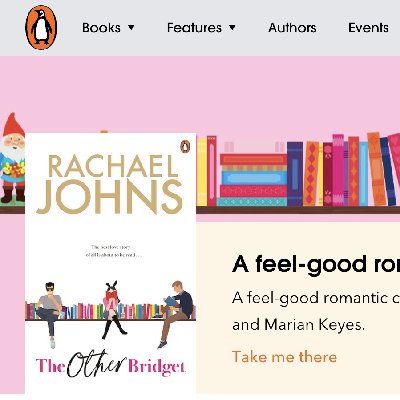400x400 pixels.
Task: Open the Features menu
Action: tap(194, 28)
